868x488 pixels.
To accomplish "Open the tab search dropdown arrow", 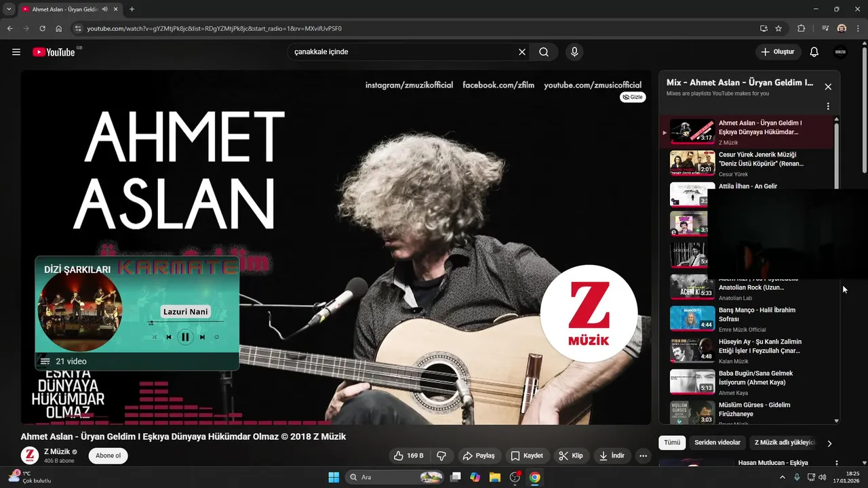I will click(x=9, y=9).
